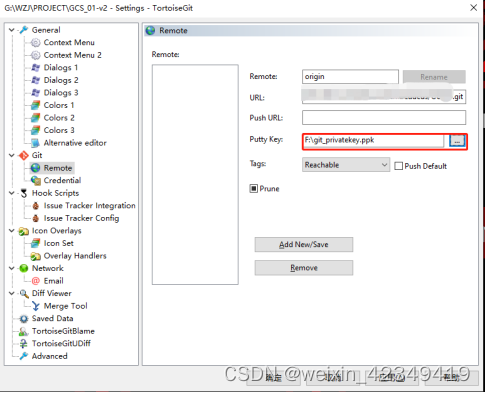Screen dimensions: 485x393
Task: Click the Icon Set icon
Action: coord(36,243)
